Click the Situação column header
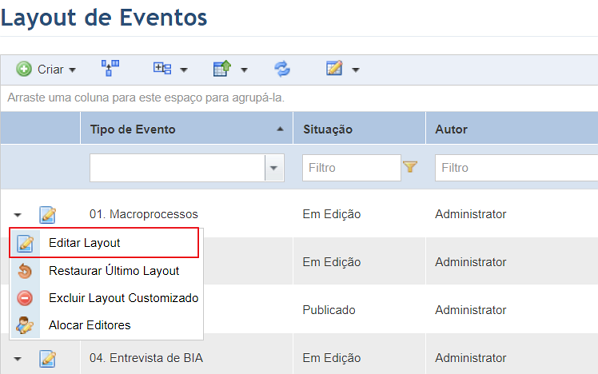Viewport: 598px width, 374px height. (x=359, y=129)
